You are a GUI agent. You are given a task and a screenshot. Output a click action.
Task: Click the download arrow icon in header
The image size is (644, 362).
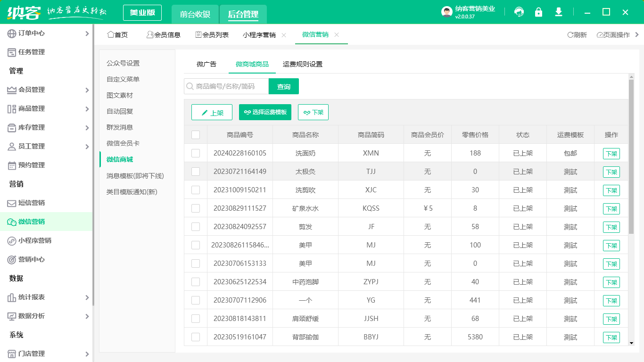[x=559, y=12]
